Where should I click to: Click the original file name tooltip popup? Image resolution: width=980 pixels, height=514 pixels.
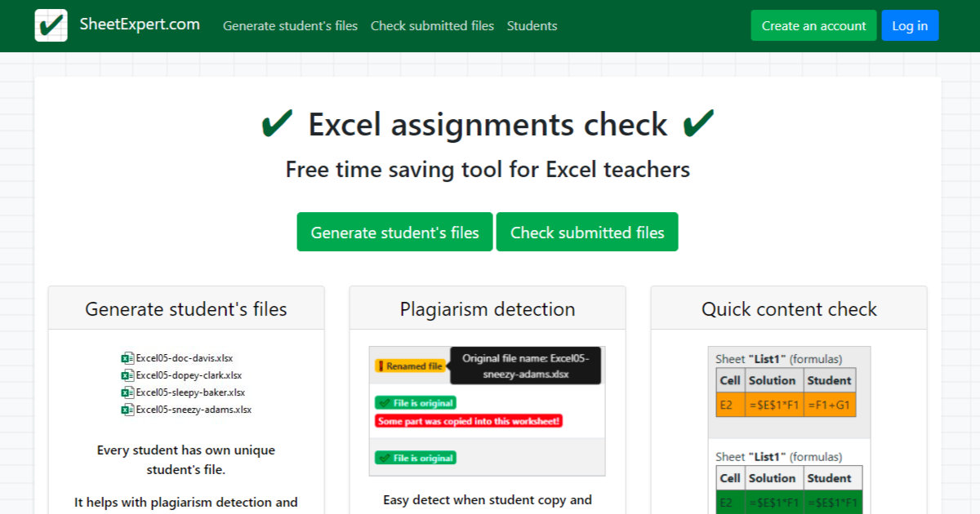coord(523,366)
